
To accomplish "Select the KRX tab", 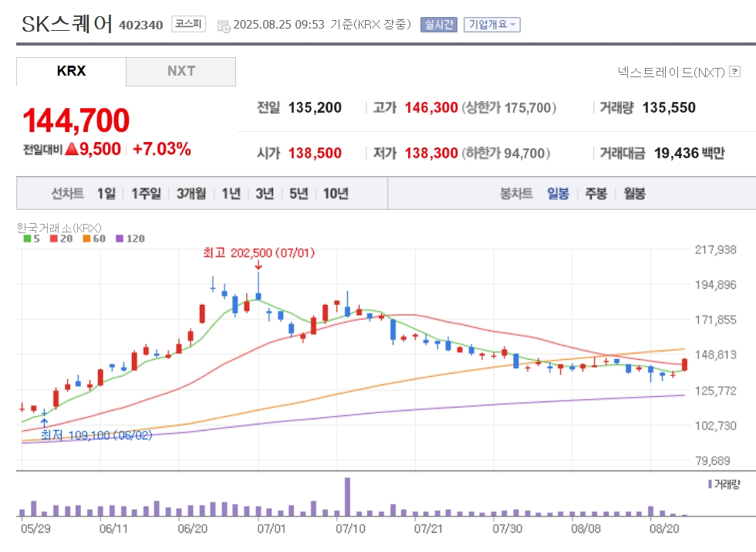I will (x=71, y=71).
